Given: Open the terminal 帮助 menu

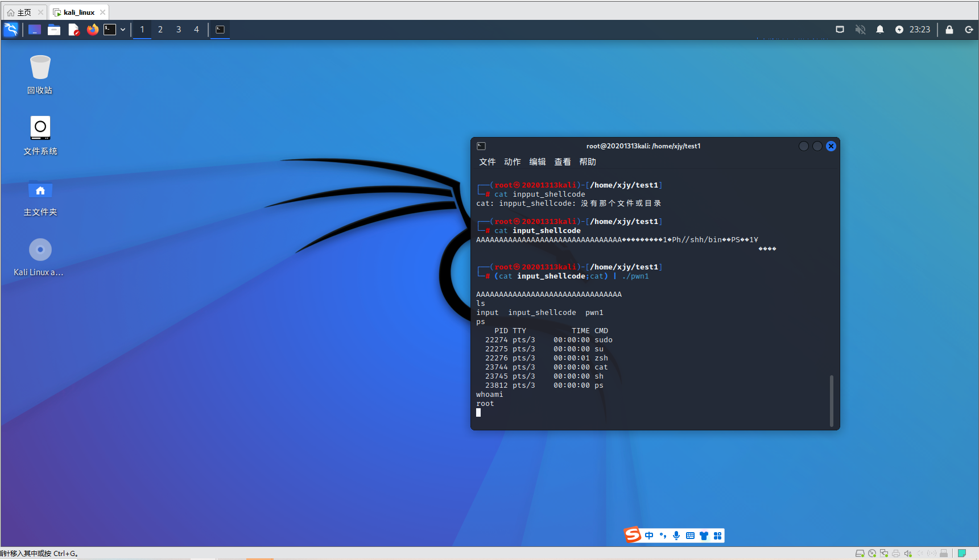Looking at the screenshot, I should pos(588,162).
